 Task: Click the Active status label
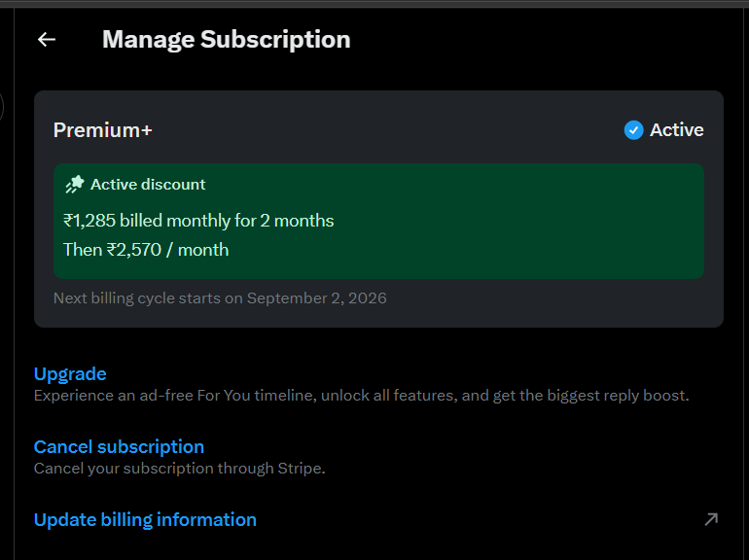coord(676,130)
